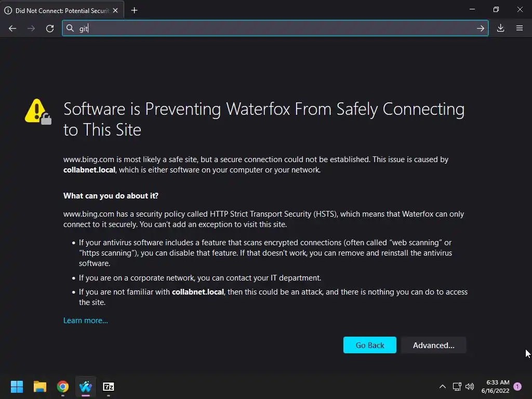Open the clock showing 6:33 AM

click(495, 387)
